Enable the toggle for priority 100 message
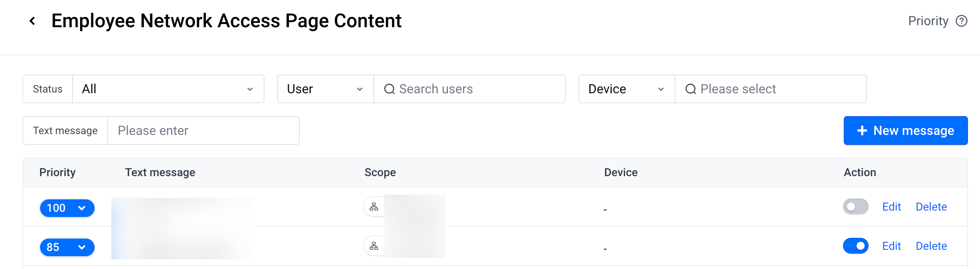Screen dimensions: 980x269 click(856, 207)
